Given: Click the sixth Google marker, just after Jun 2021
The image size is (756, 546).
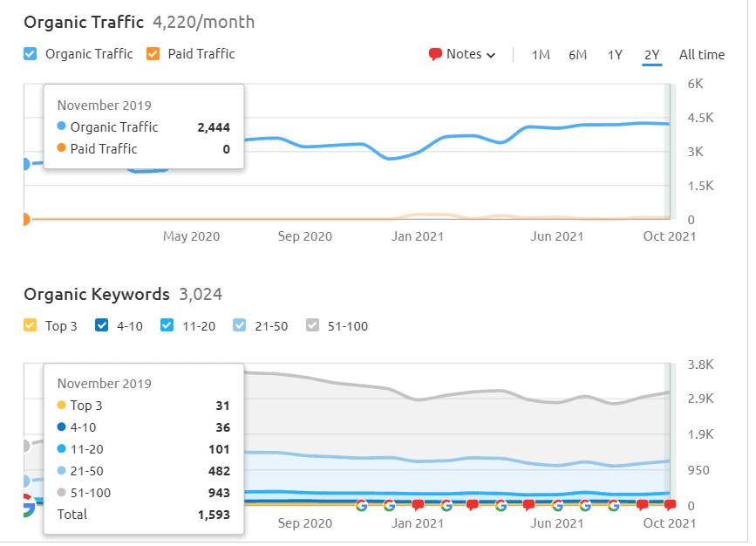Looking at the screenshot, I should pyautogui.click(x=585, y=505).
